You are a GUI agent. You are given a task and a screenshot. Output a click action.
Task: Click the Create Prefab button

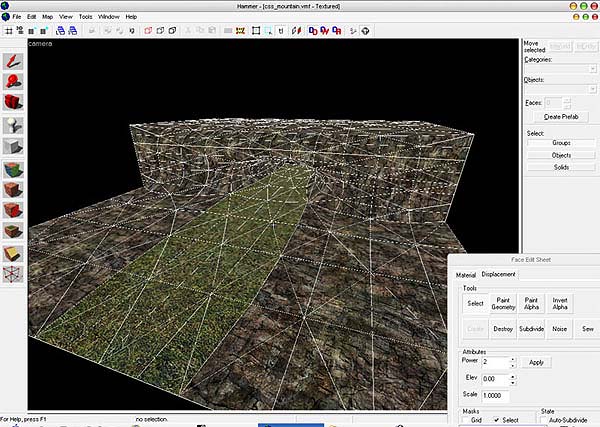point(560,117)
